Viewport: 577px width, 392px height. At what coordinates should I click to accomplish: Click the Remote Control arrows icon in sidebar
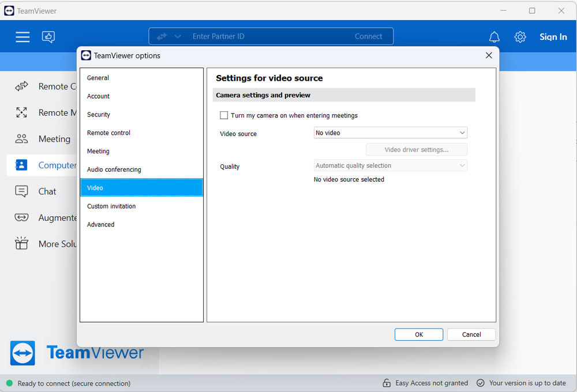21,86
